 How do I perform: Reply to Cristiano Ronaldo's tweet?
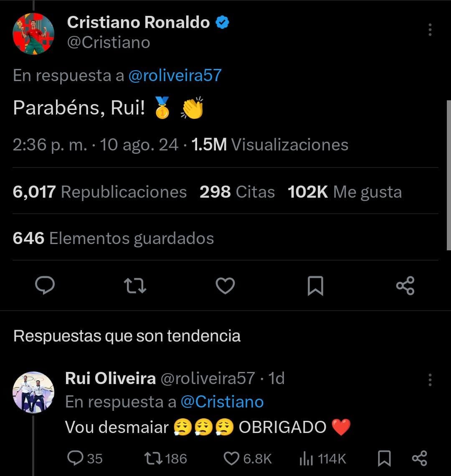point(45,286)
